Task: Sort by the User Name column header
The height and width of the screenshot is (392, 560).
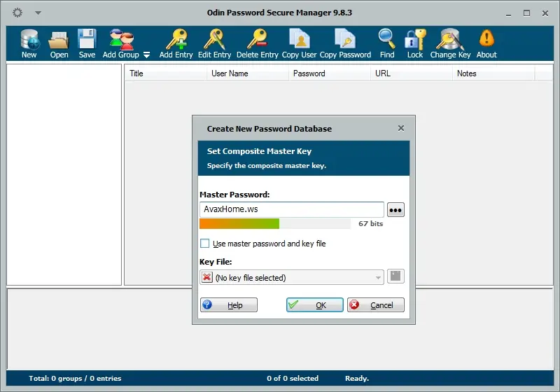Action: tap(248, 73)
